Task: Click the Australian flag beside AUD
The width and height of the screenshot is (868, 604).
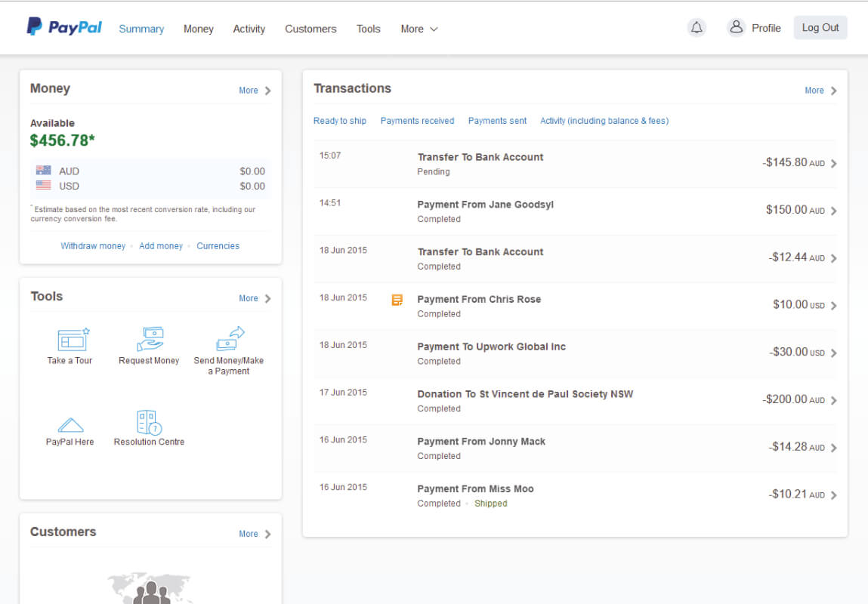Action: pyautogui.click(x=43, y=171)
